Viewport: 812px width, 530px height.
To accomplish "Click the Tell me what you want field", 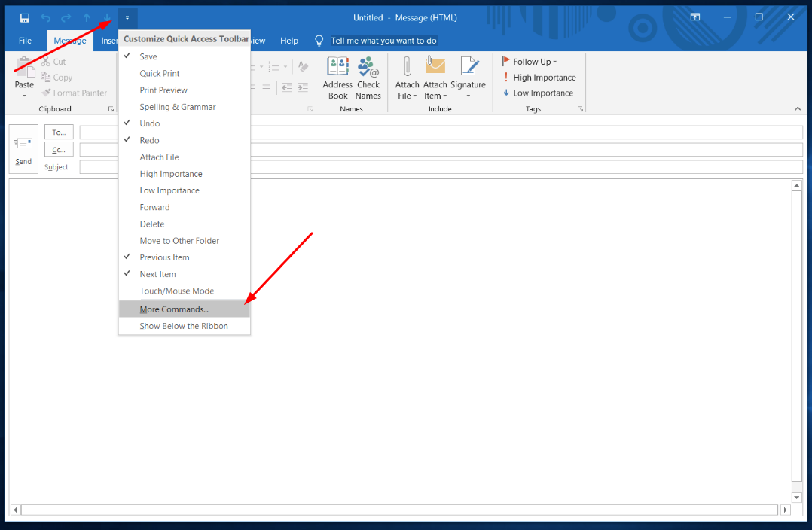I will pos(383,41).
